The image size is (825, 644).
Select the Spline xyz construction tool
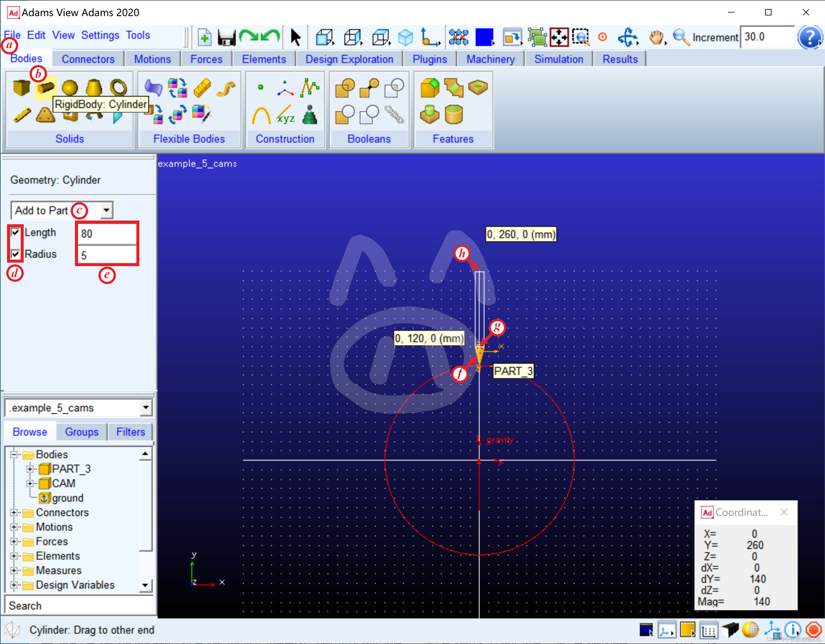286,115
